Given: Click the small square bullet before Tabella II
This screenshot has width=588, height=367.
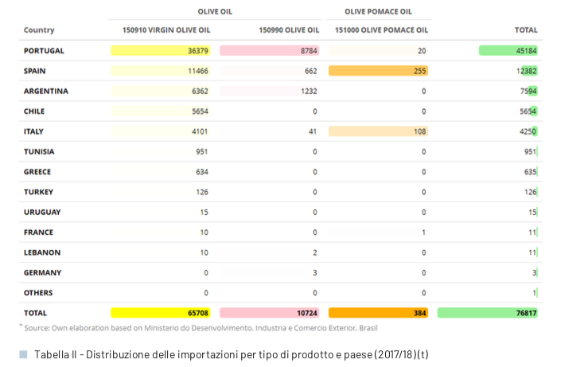Looking at the screenshot, I should tap(23, 354).
